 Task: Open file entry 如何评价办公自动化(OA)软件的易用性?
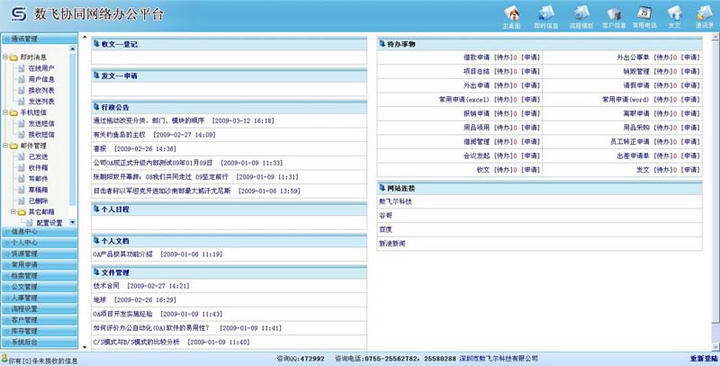click(x=151, y=328)
